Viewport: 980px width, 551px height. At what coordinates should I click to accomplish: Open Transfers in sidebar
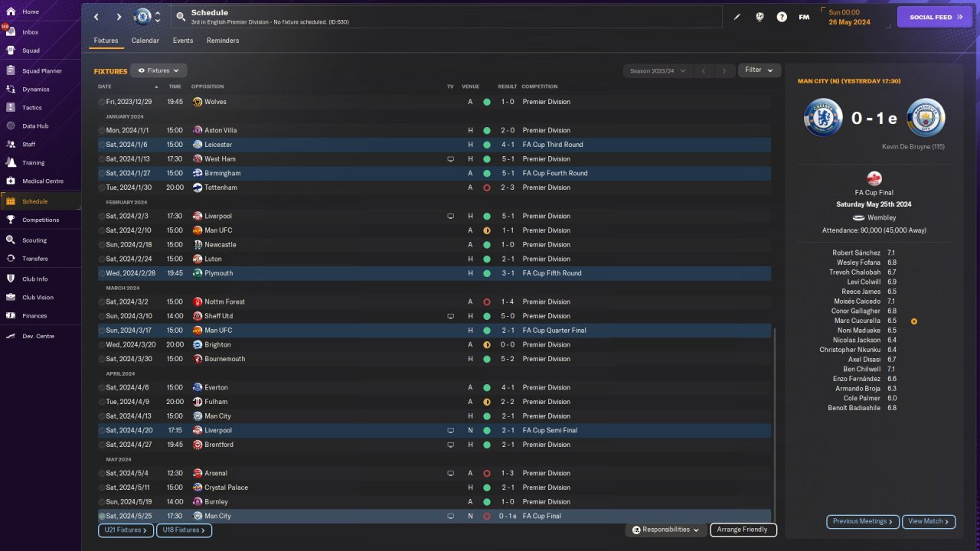click(x=35, y=259)
